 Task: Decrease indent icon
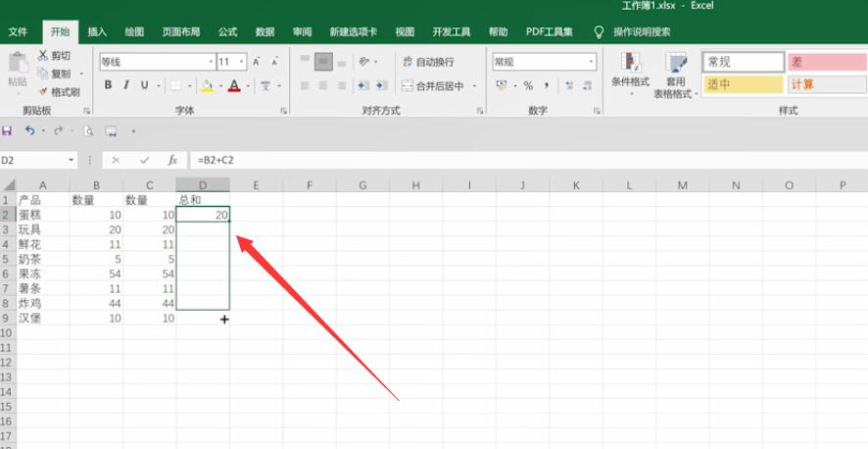click(x=363, y=86)
